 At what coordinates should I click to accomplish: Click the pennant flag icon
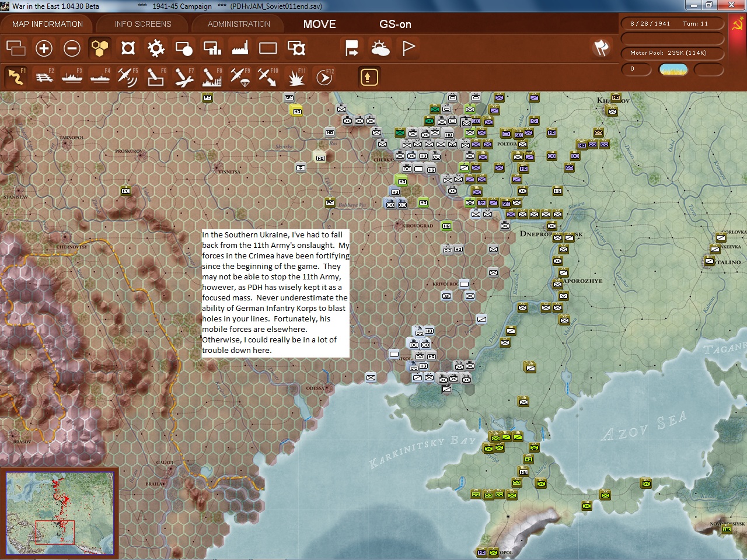409,48
